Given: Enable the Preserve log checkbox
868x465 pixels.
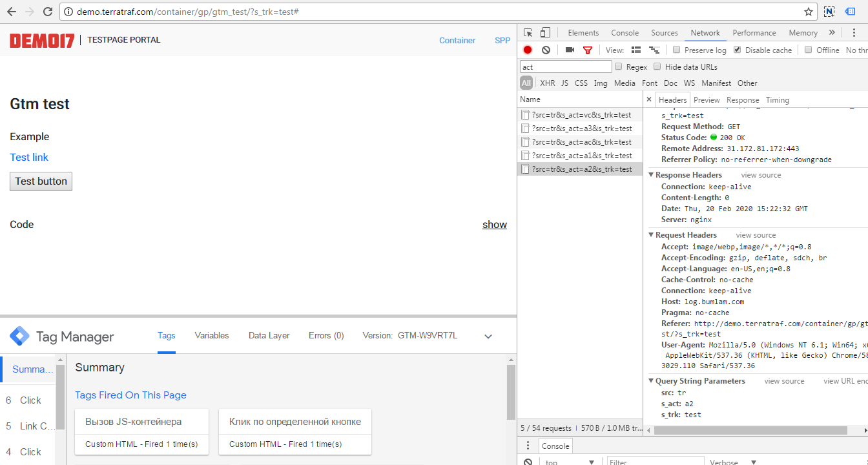Looking at the screenshot, I should click(x=676, y=50).
